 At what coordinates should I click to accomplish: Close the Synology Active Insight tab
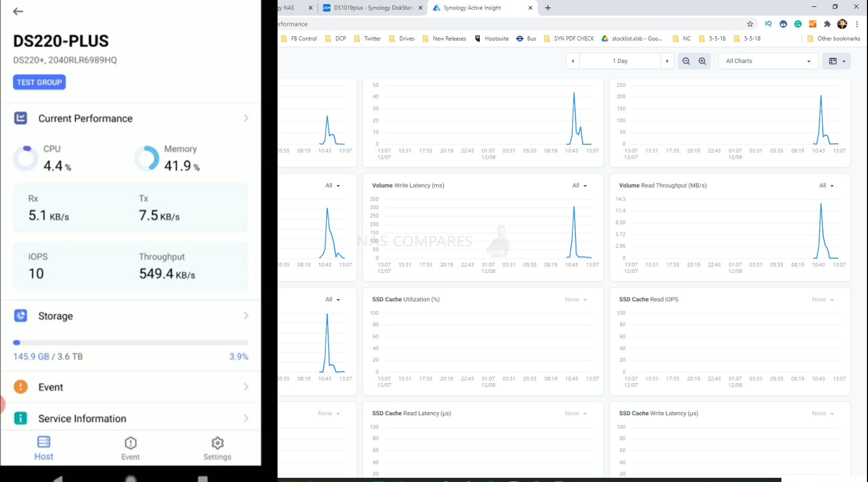coord(530,8)
